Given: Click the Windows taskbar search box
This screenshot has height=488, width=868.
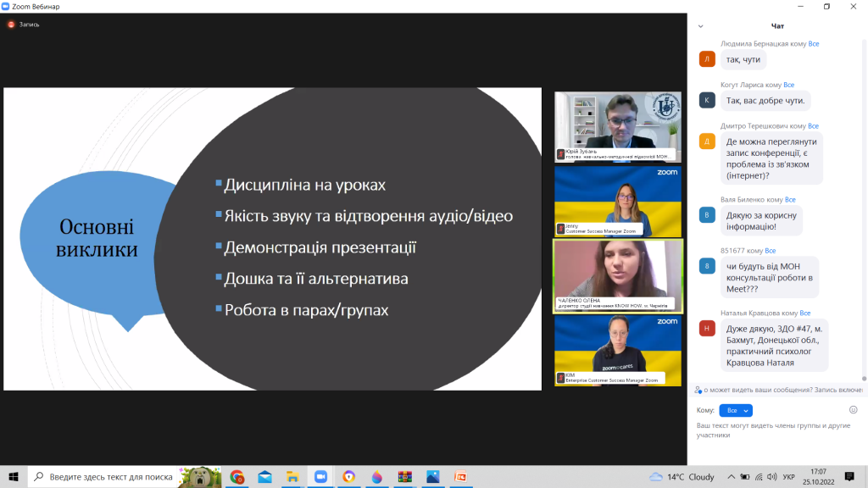Looking at the screenshot, I should (x=110, y=477).
